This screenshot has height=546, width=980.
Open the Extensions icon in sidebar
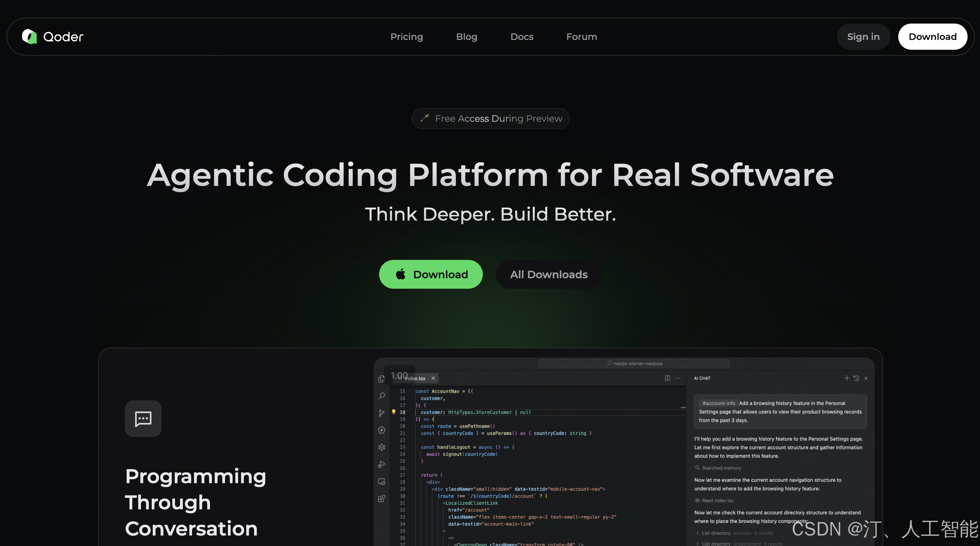point(382,499)
